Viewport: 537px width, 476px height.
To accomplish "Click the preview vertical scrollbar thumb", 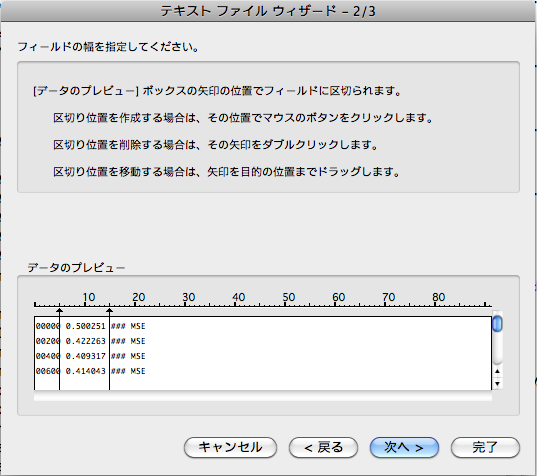I will [x=497, y=324].
